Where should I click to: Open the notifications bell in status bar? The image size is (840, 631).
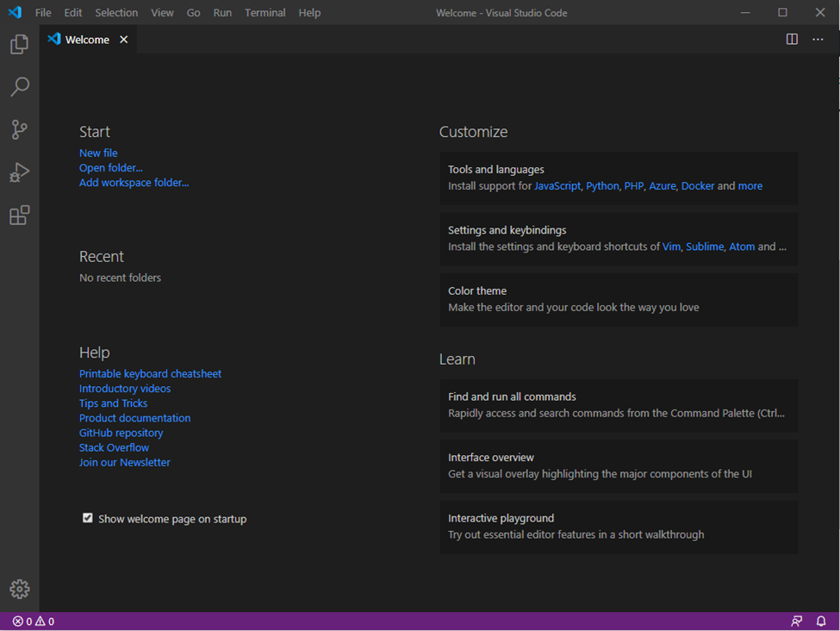coord(821,622)
